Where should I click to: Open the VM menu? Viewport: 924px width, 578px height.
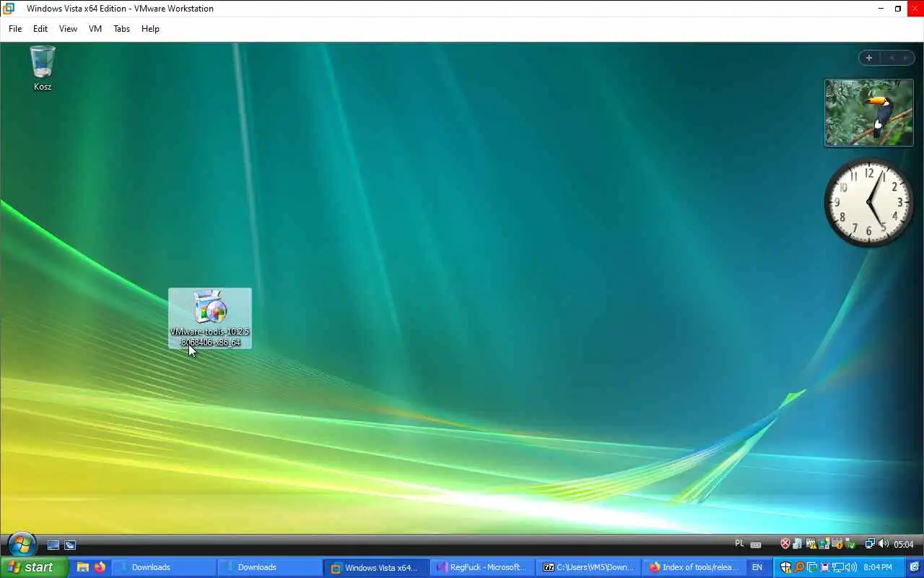click(x=95, y=29)
